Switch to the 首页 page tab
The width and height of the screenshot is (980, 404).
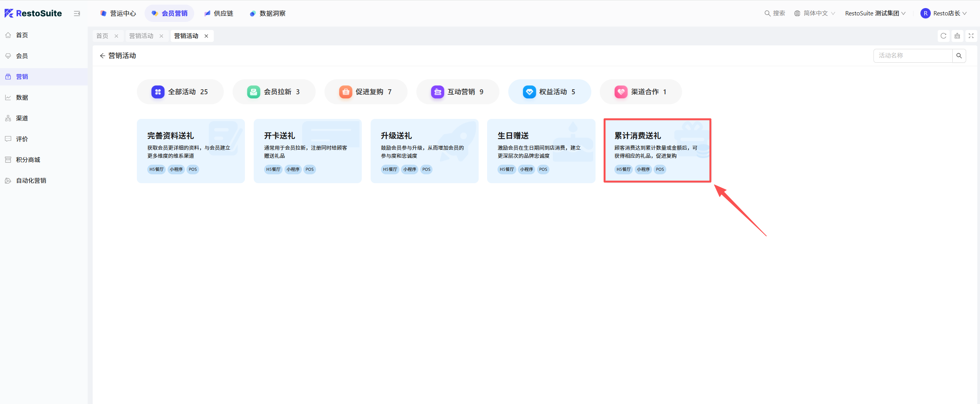coord(102,36)
